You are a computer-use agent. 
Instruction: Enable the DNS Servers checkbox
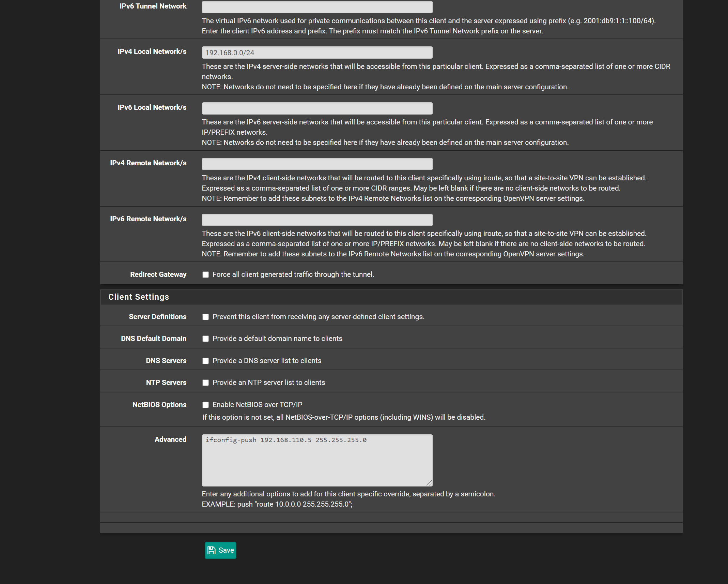[205, 361]
